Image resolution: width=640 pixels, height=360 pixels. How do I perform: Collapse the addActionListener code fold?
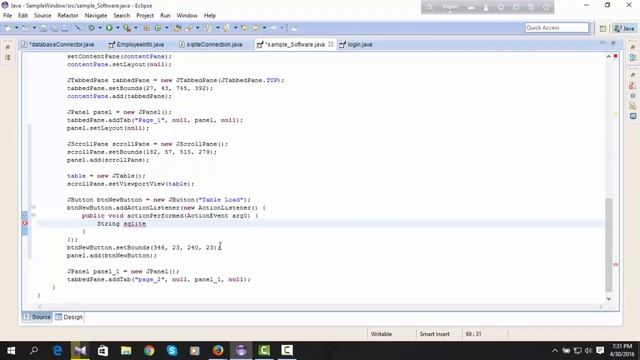[x=33, y=207]
